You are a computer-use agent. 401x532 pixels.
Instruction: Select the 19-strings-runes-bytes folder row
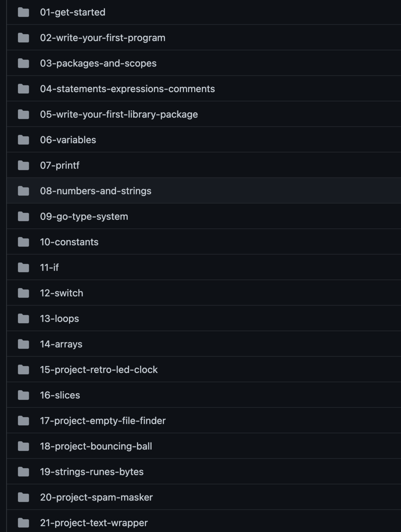92,472
